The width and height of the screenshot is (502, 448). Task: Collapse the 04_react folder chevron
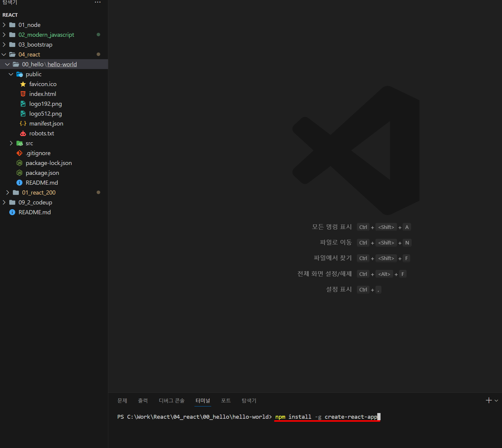tap(4, 54)
